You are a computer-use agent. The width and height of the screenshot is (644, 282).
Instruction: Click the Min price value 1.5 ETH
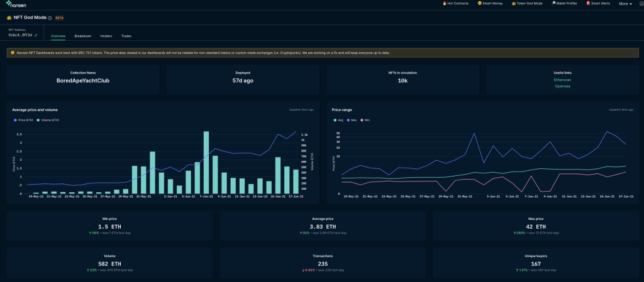tap(109, 227)
